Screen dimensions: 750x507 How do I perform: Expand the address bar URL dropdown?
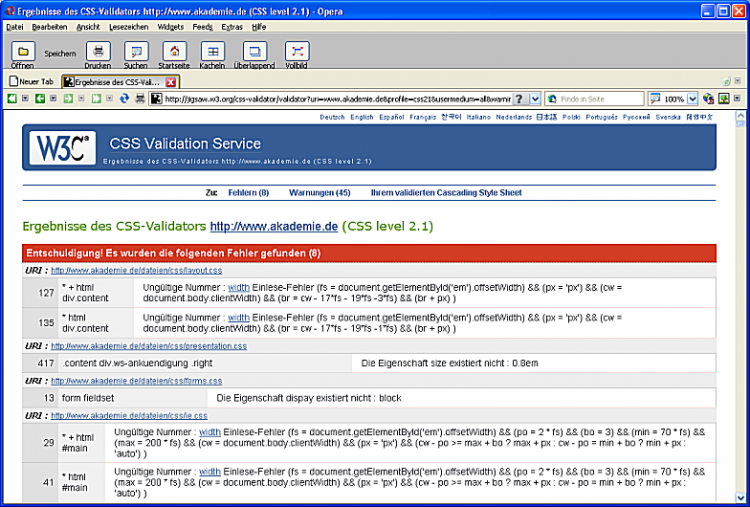click(x=535, y=99)
